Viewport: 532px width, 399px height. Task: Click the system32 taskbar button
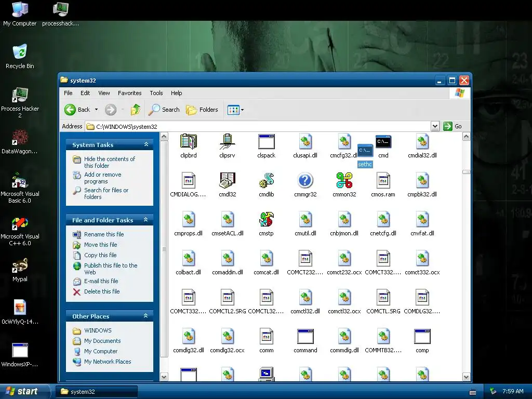point(96,392)
